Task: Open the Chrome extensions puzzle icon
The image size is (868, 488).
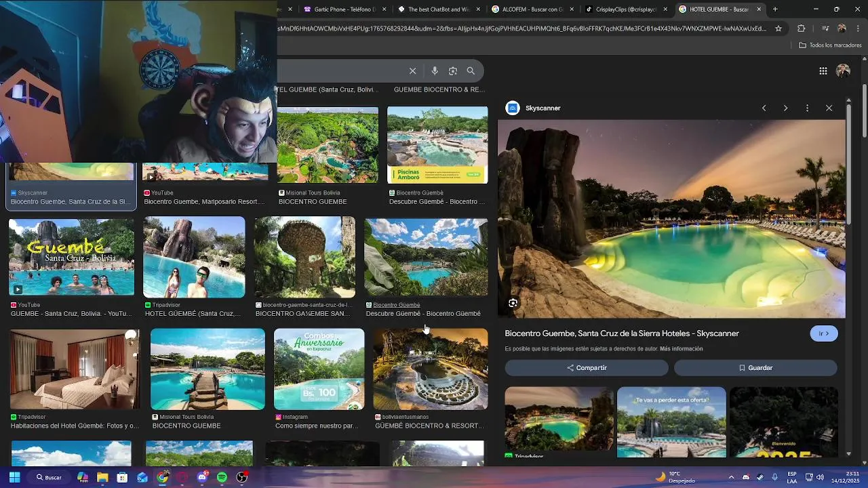Action: tap(801, 28)
